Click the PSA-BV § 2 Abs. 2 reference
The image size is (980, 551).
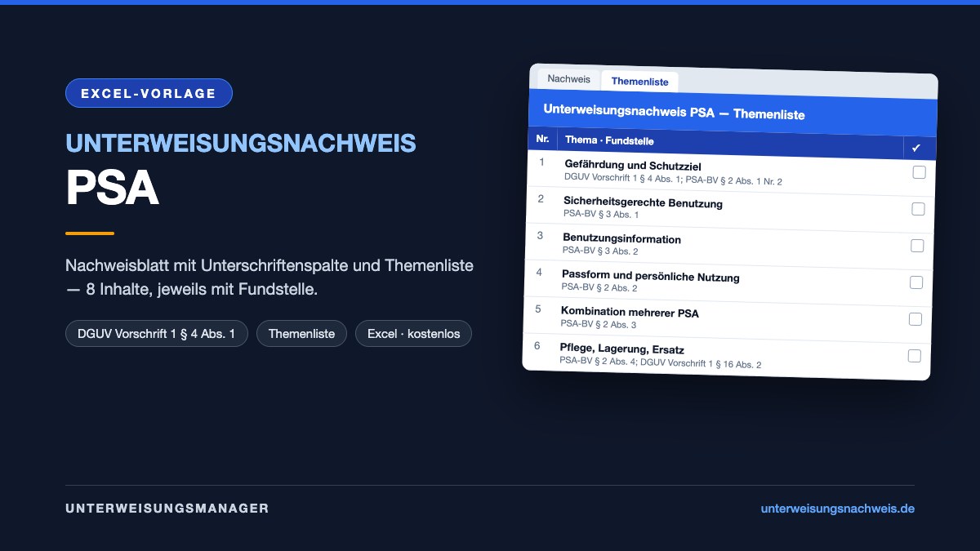pos(599,287)
